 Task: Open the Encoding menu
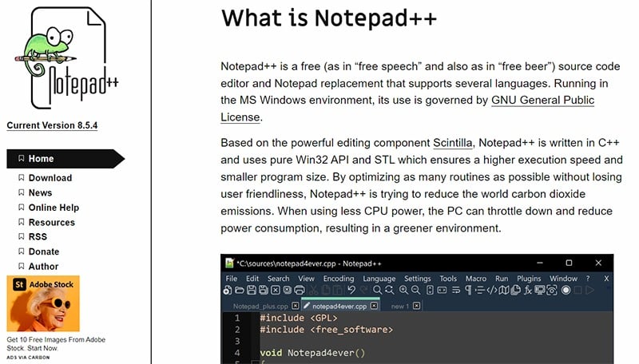(x=339, y=279)
